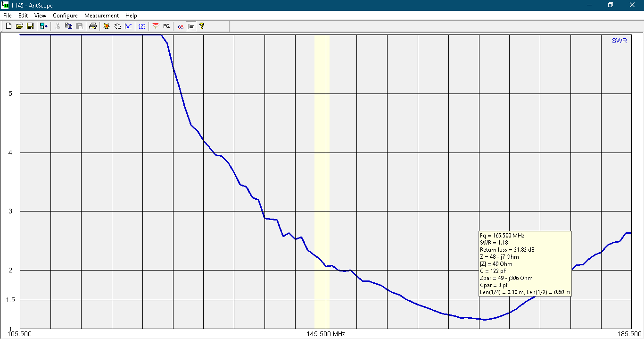Click the Copy toolbar icon

point(68,26)
